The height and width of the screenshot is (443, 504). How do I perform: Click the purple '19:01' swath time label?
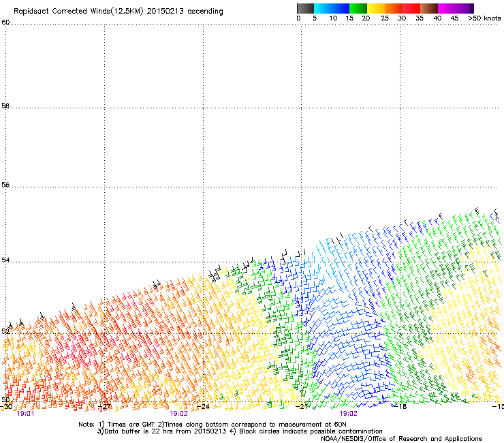pos(25,414)
